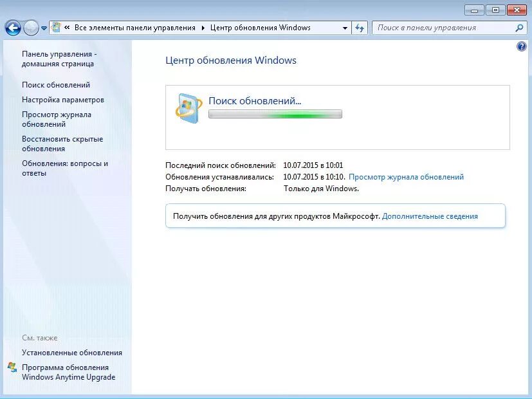The height and width of the screenshot is (399, 532).
Task: Click 'Восстановить скрытые обновления' link
Action: point(62,144)
